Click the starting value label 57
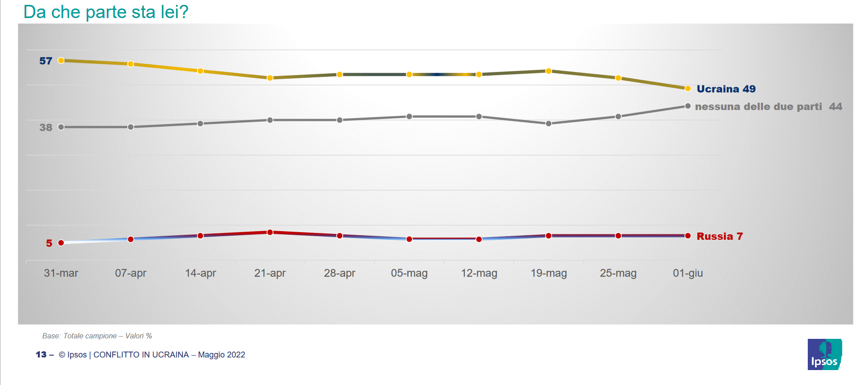Image resolution: width=868 pixels, height=385 pixels. (46, 61)
